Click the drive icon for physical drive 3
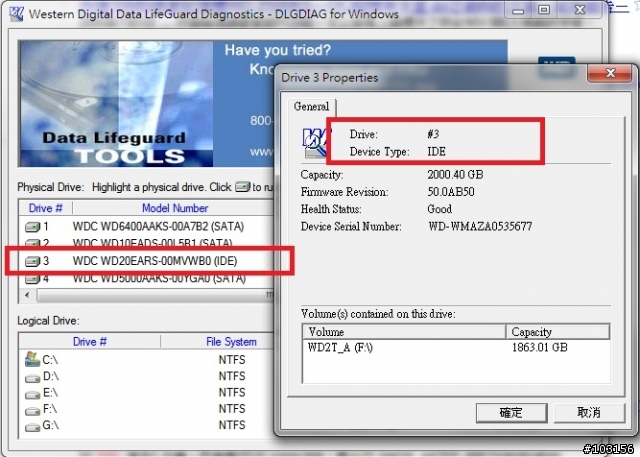The height and width of the screenshot is (457, 640). point(33,261)
